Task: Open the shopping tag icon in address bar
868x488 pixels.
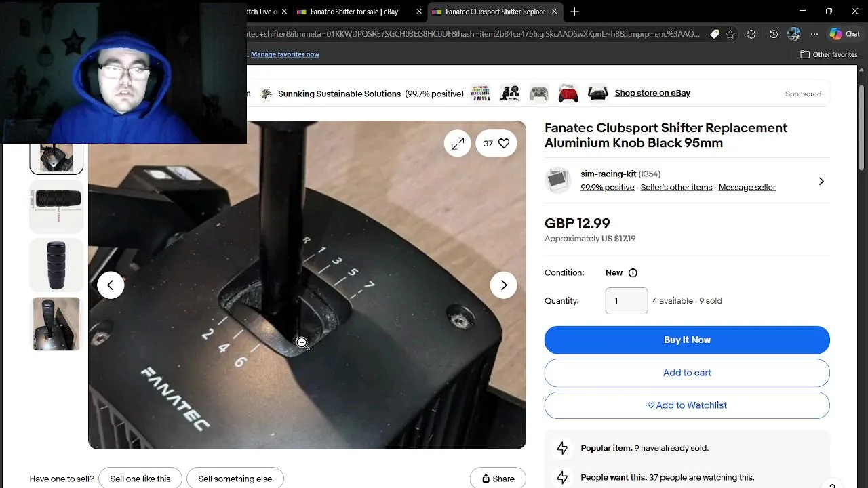Action: [x=714, y=34]
